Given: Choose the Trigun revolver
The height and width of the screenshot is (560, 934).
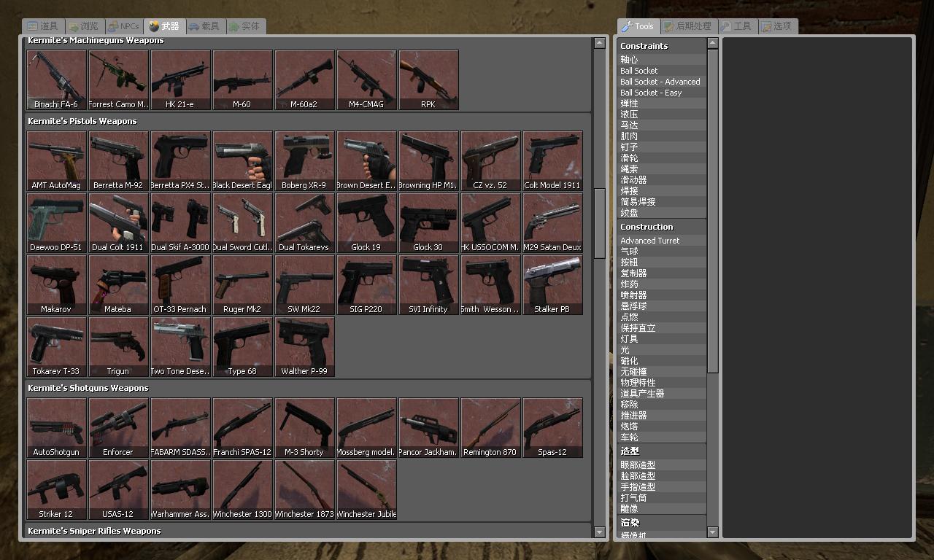Looking at the screenshot, I should click(118, 347).
